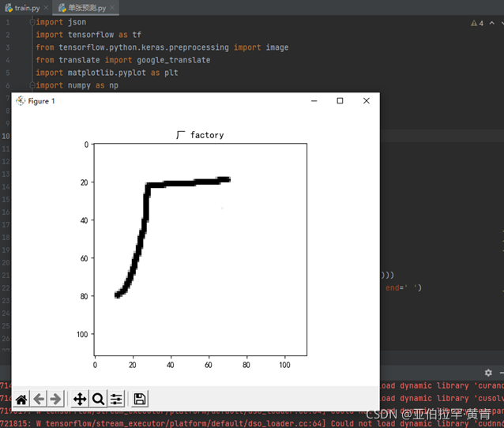Viewport: 504px width, 428px height.
Task: Collapse the import block fold marker at line 1
Action: (32, 22)
